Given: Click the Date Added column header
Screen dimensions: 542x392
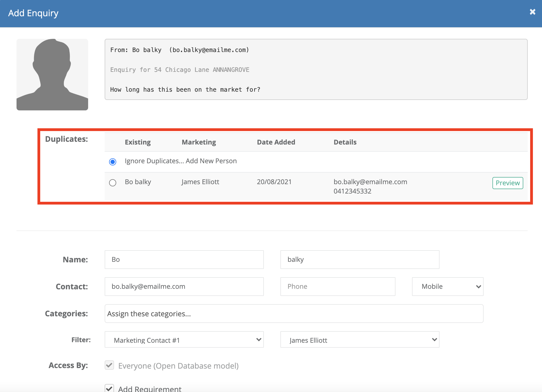Looking at the screenshot, I should [x=276, y=142].
